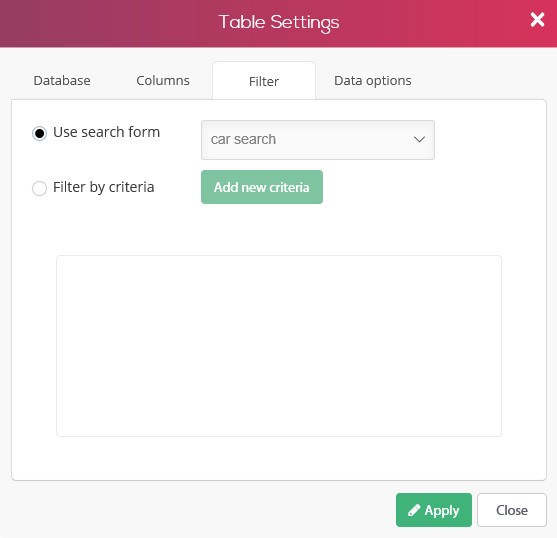Screen dimensions: 557x538
Task: Add new criteria using the green button
Action: point(262,187)
